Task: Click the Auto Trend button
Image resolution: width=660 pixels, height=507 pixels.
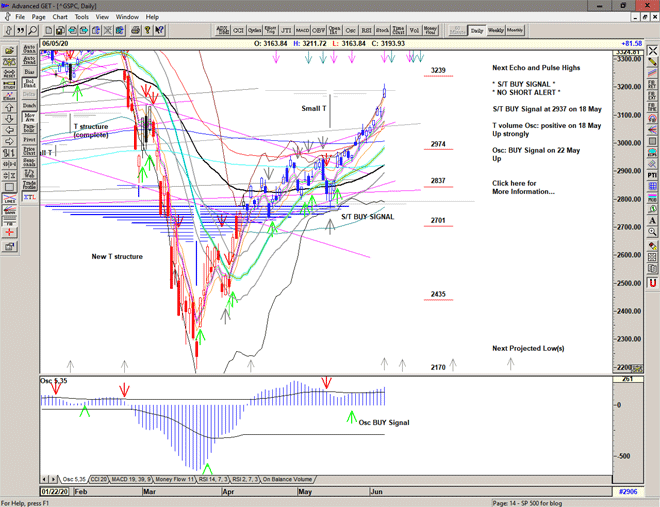Action: point(29,60)
